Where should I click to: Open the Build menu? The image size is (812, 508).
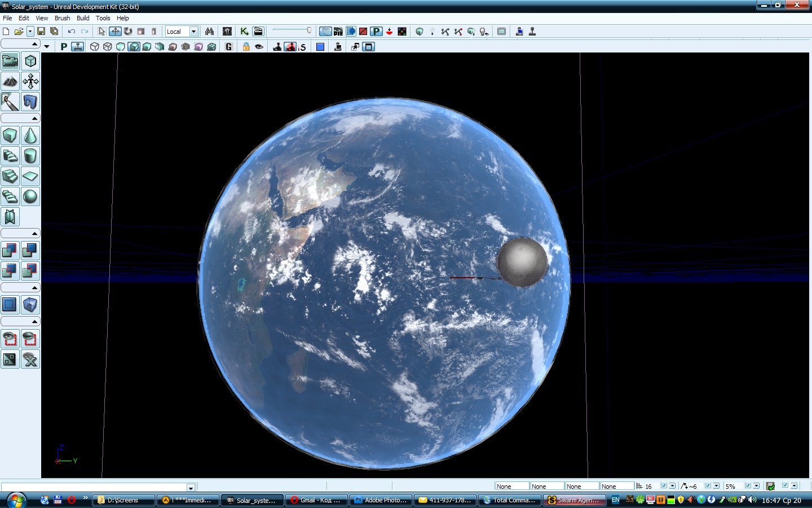point(83,18)
